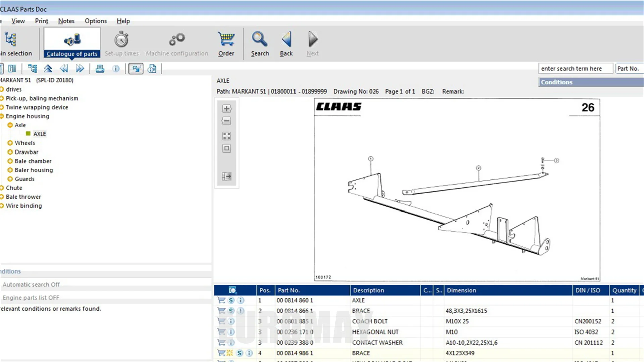Click the zoom out minus icon
The width and height of the screenshot is (644, 362).
(227, 121)
